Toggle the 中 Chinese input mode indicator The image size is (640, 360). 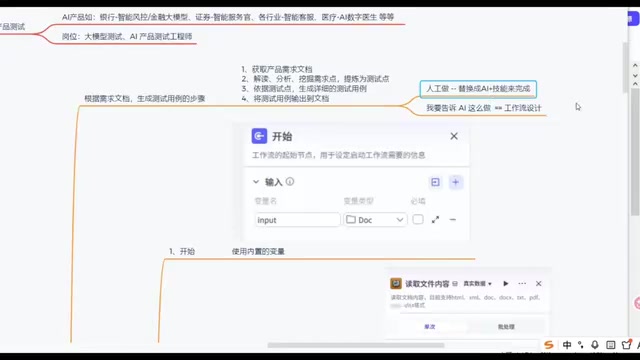(x=567, y=345)
